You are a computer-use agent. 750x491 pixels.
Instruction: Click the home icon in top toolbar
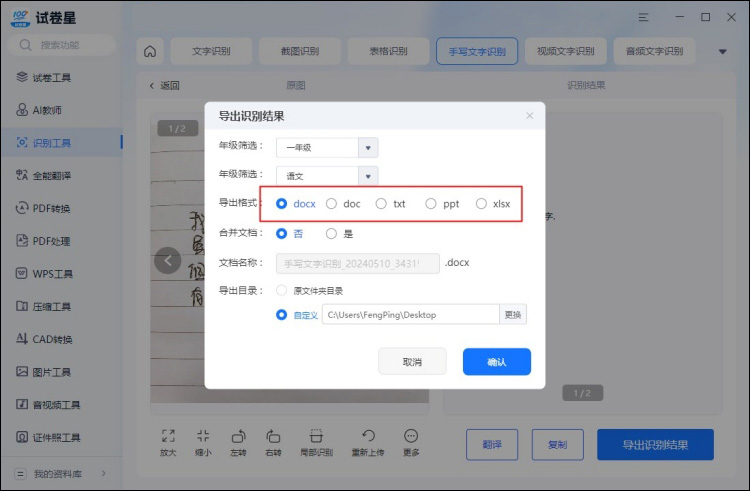pyautogui.click(x=150, y=51)
